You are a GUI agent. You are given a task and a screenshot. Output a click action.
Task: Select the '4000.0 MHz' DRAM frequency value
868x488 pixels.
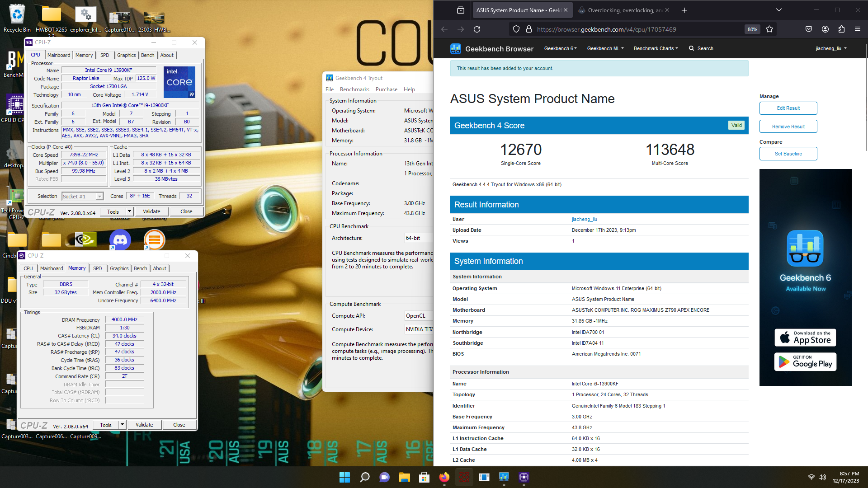click(124, 319)
